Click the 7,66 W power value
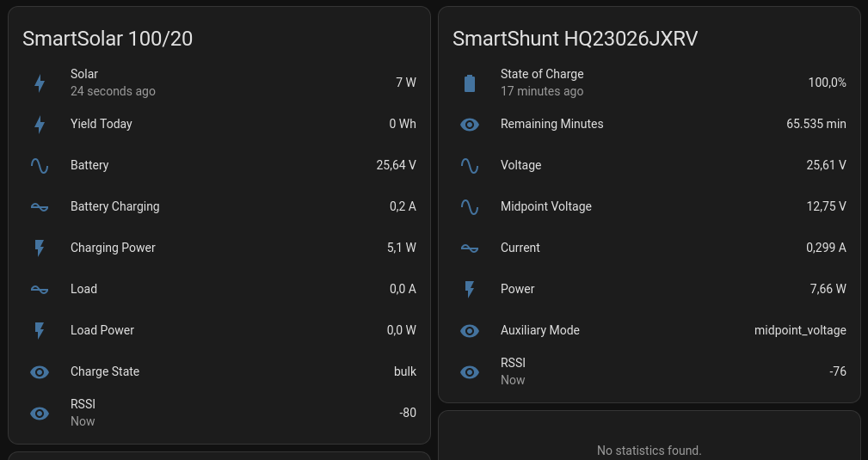The height and width of the screenshot is (460, 868). [x=828, y=288]
